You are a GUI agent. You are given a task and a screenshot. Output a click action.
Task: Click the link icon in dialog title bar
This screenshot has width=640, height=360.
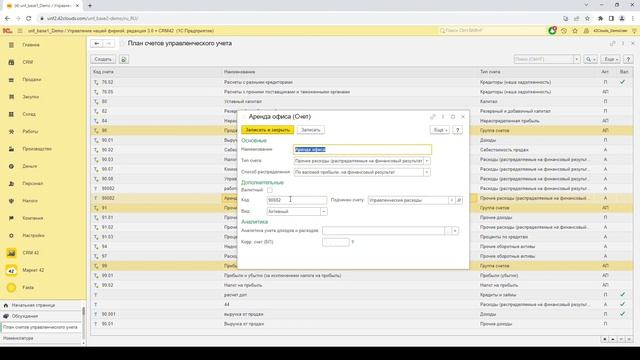pos(433,117)
